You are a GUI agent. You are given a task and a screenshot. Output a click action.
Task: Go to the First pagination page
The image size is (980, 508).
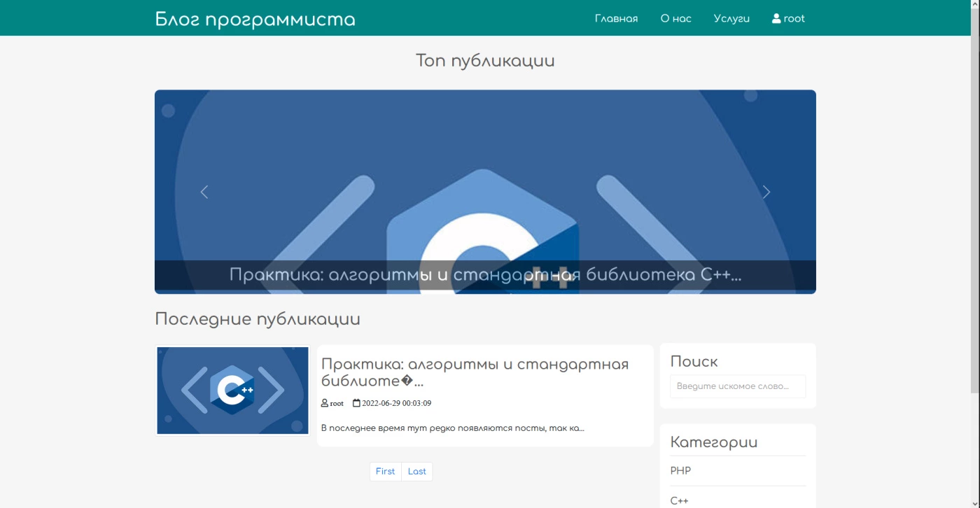tap(386, 472)
